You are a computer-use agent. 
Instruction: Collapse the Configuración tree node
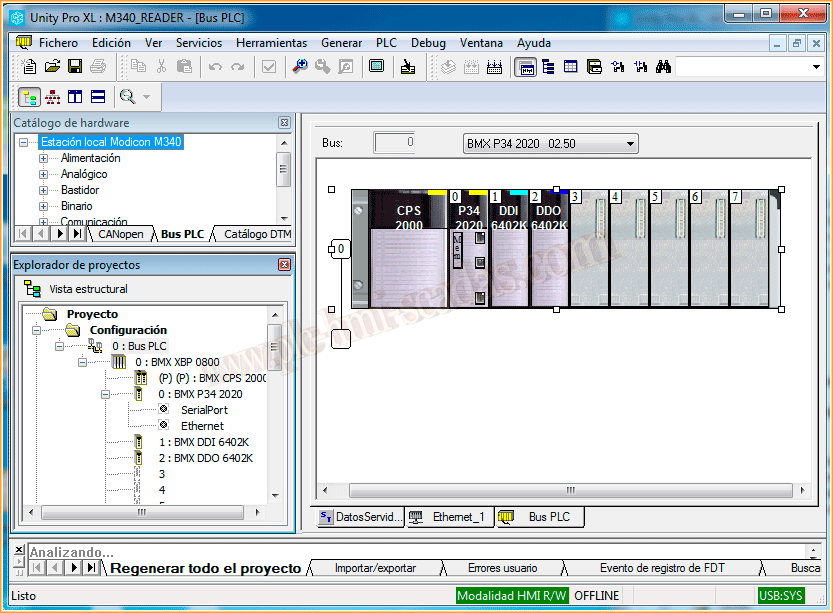pyautogui.click(x=37, y=330)
